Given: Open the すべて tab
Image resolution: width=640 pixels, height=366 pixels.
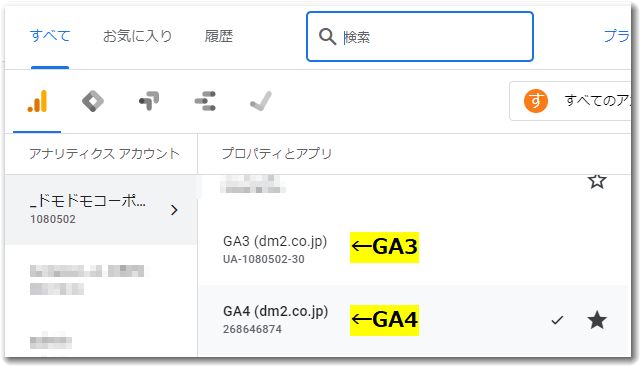Looking at the screenshot, I should (50, 36).
